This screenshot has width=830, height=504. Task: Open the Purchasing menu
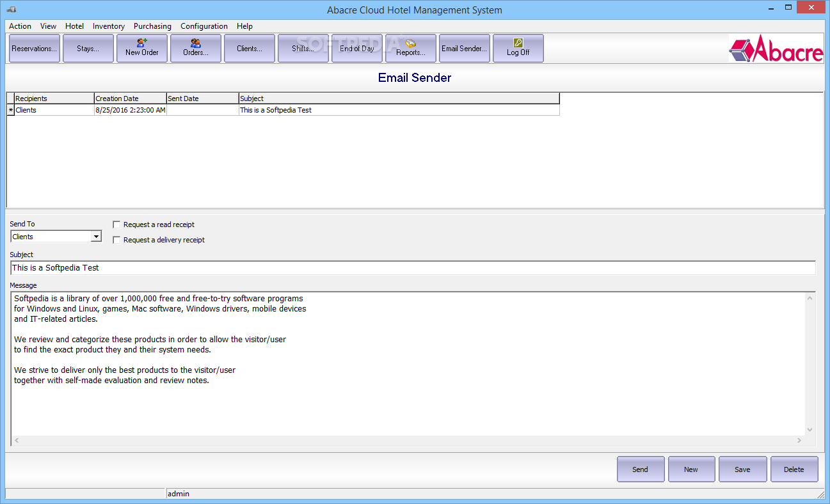(x=152, y=26)
